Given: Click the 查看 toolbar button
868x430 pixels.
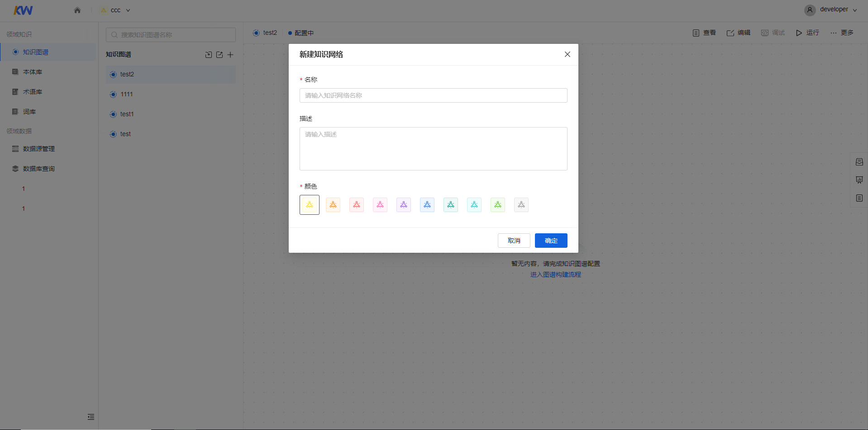Looking at the screenshot, I should [x=704, y=33].
